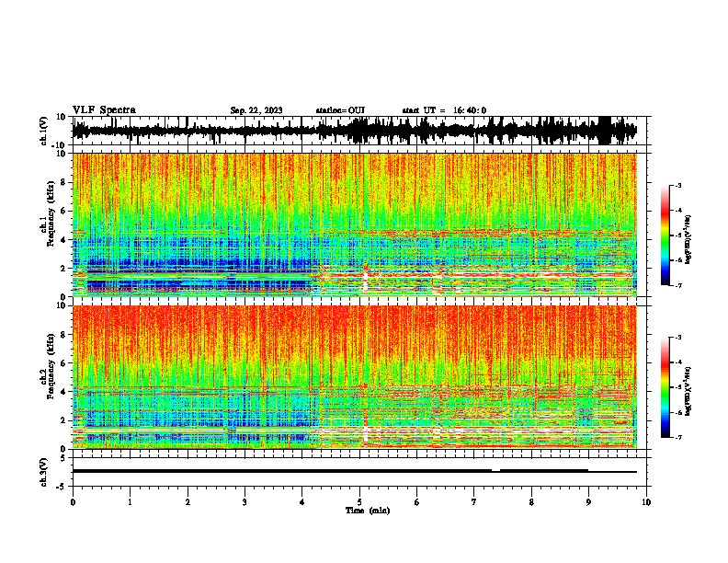Click inside the ch.1 frequency spectrogram
The height and width of the screenshot is (563, 728).
(x=361, y=224)
